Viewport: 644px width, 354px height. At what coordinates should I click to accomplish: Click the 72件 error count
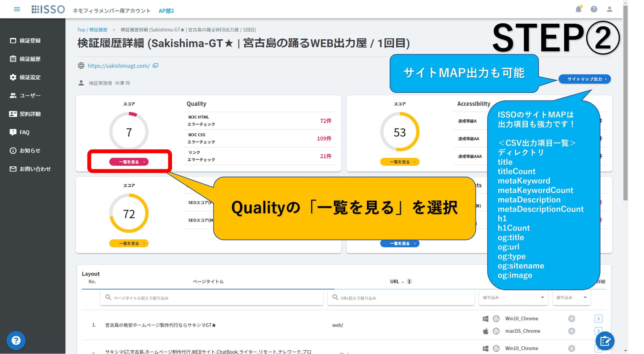click(326, 121)
